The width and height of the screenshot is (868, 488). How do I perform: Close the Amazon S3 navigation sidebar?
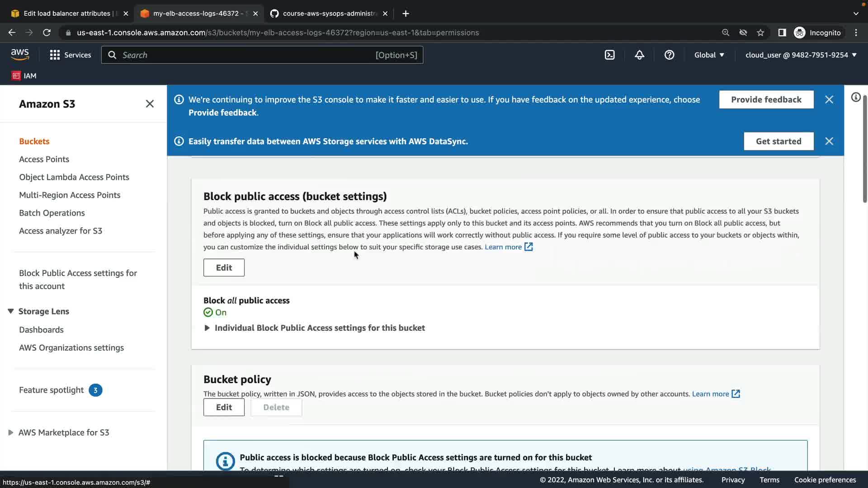pos(150,104)
